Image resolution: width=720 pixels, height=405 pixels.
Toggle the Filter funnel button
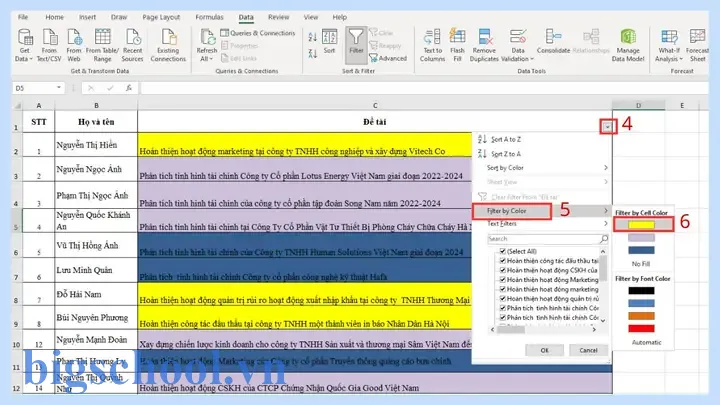(x=356, y=44)
